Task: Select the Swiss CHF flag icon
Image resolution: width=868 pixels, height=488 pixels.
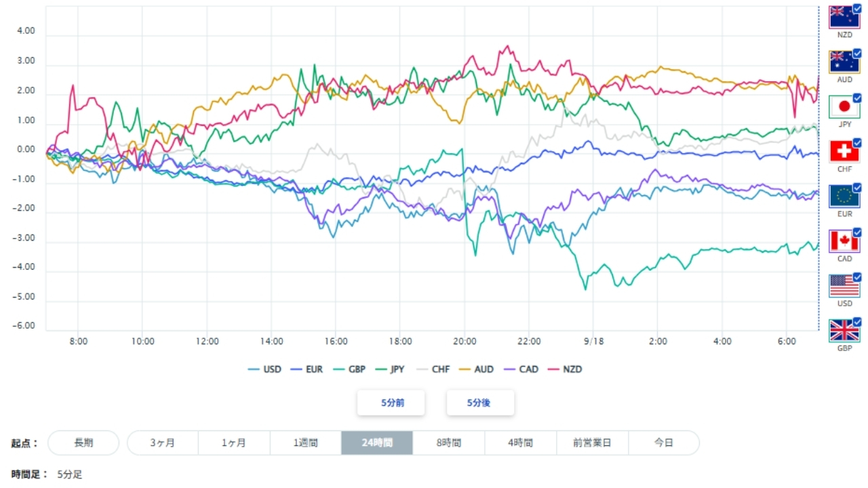Action: (x=844, y=151)
